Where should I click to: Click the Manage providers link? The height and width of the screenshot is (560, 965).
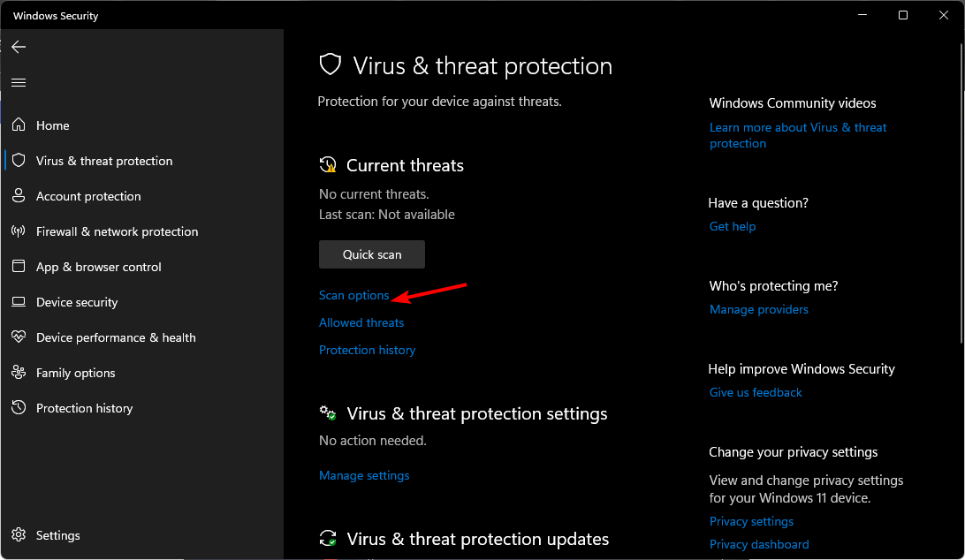758,309
